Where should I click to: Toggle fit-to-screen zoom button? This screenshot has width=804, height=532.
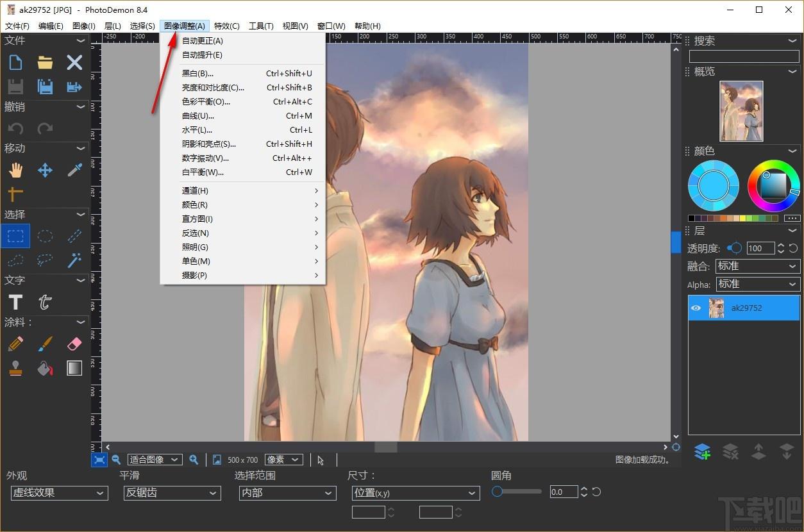(x=99, y=460)
